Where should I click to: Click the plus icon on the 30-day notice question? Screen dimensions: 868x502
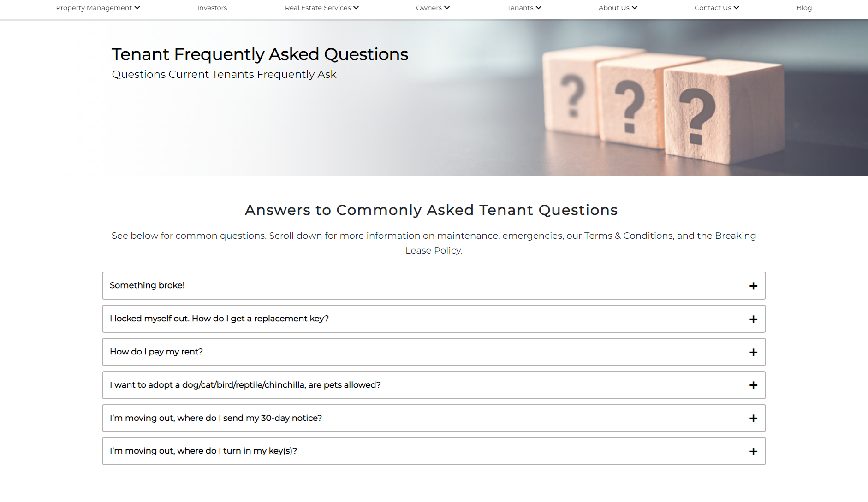753,419
